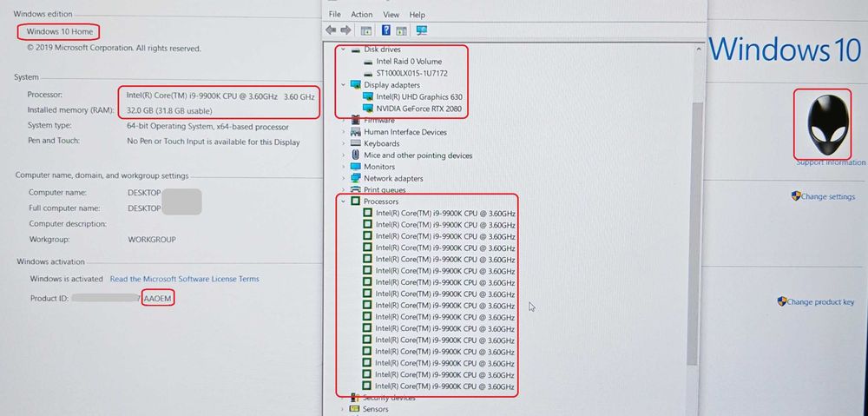Click the Forward arrow in Device Manager toolbar
Viewport: 868px width, 416px height.
346,30
